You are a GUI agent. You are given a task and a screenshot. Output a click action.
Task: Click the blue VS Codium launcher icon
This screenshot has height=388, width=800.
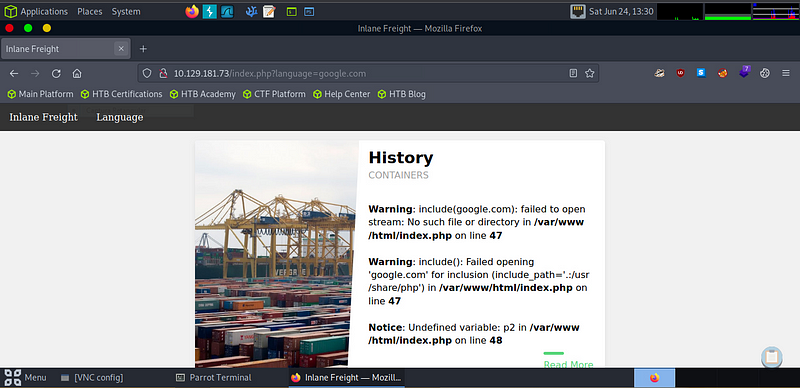[x=252, y=11]
